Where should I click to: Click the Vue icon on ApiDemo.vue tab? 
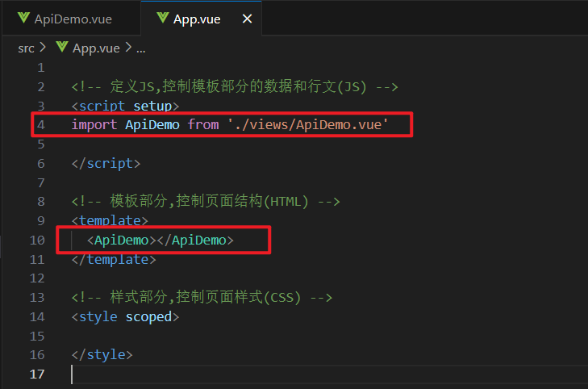[23, 18]
